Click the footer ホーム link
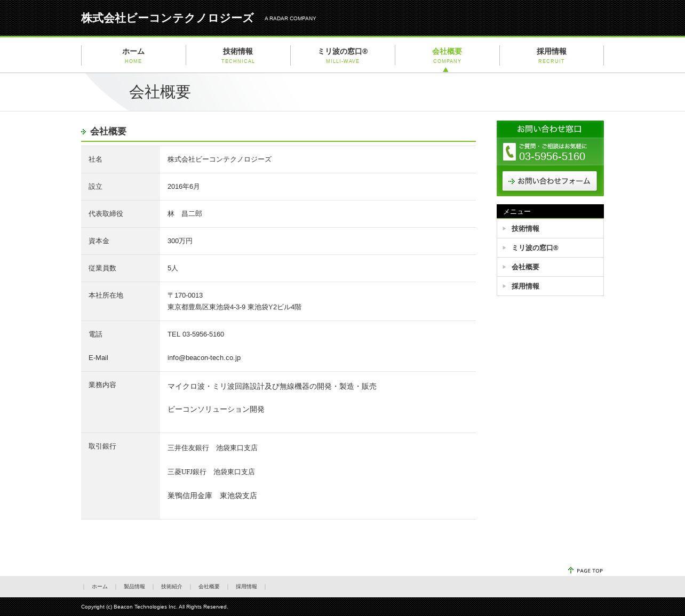The height and width of the screenshot is (616, 685). pyautogui.click(x=100, y=587)
